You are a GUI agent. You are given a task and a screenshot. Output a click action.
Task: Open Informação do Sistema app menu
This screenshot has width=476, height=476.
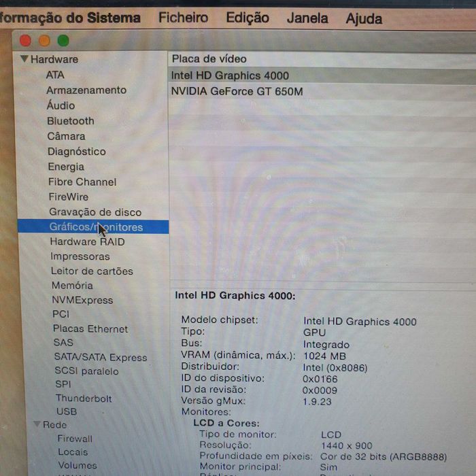(70, 18)
